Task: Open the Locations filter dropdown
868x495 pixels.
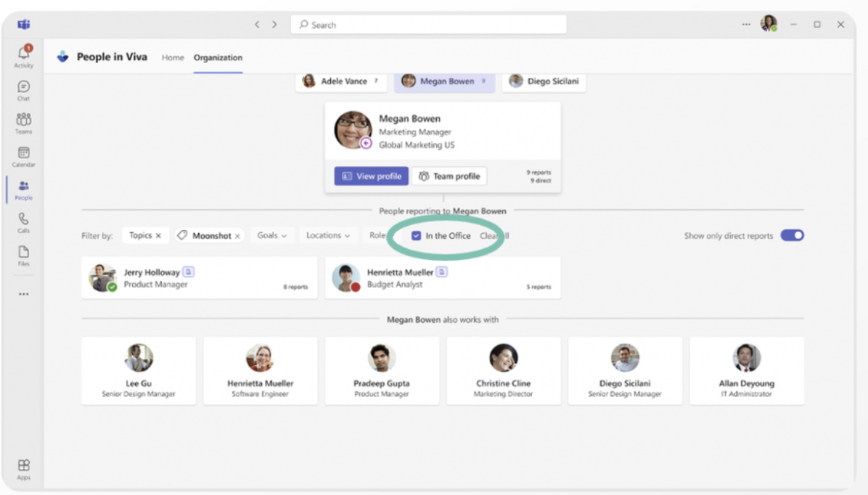Action: pyautogui.click(x=328, y=235)
